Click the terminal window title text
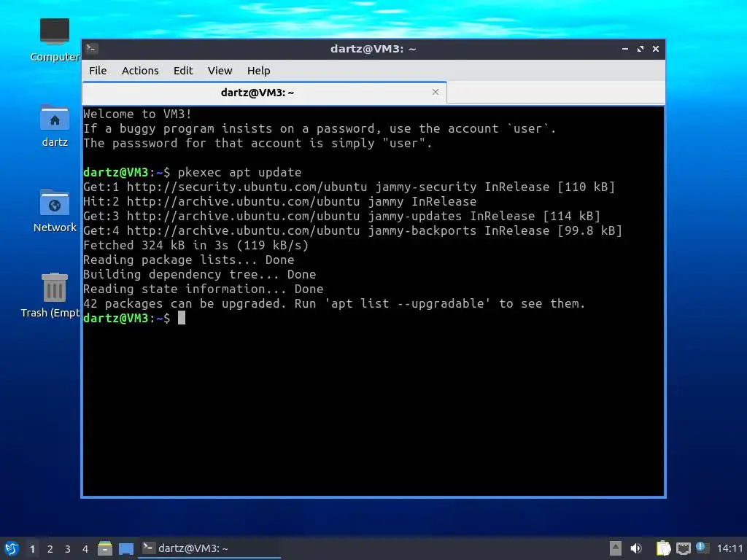Screen dimensions: 747x560 coord(373,49)
